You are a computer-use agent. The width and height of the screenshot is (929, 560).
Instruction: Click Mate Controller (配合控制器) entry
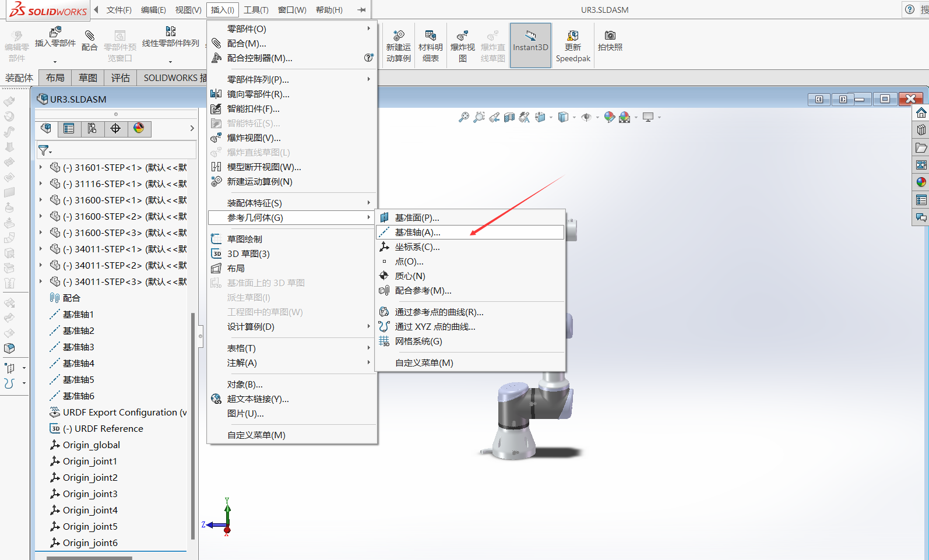(x=292, y=58)
